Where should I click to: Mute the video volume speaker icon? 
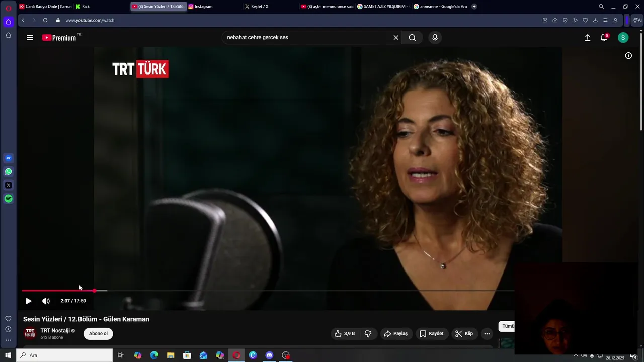(x=46, y=301)
